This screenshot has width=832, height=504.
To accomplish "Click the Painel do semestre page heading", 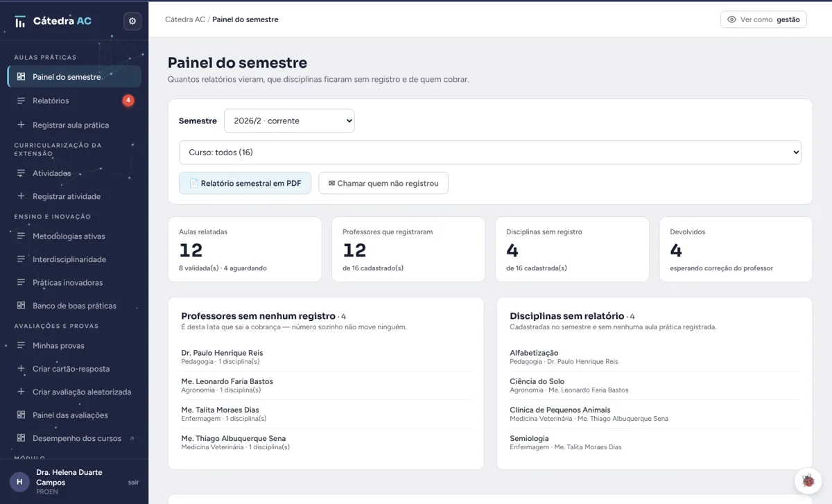I will 237,63.
